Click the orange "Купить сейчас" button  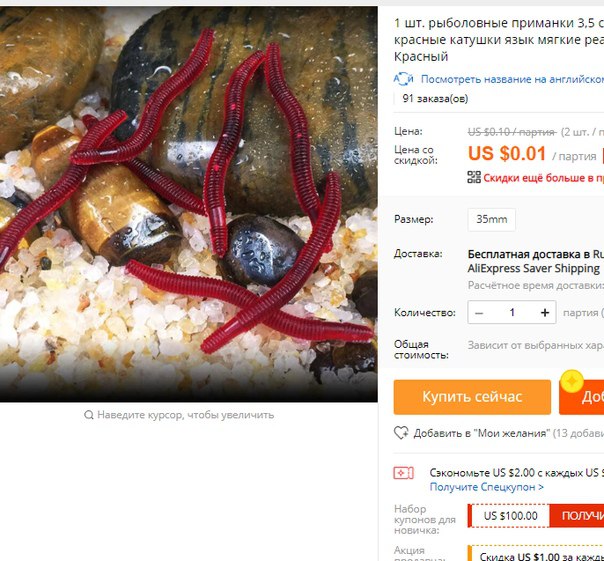click(472, 397)
